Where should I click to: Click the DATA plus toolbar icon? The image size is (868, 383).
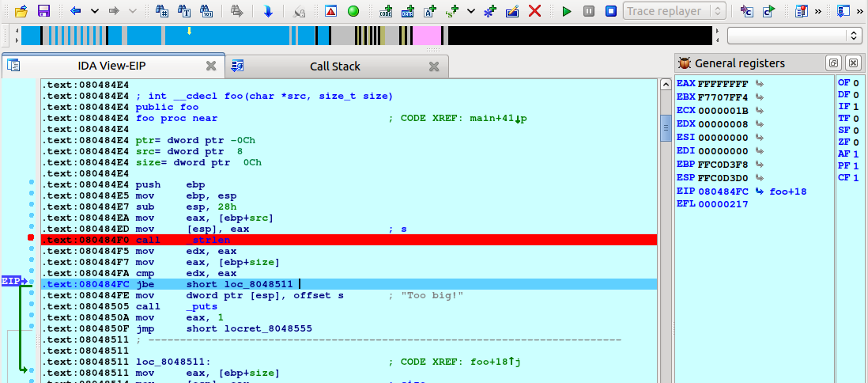tap(408, 11)
